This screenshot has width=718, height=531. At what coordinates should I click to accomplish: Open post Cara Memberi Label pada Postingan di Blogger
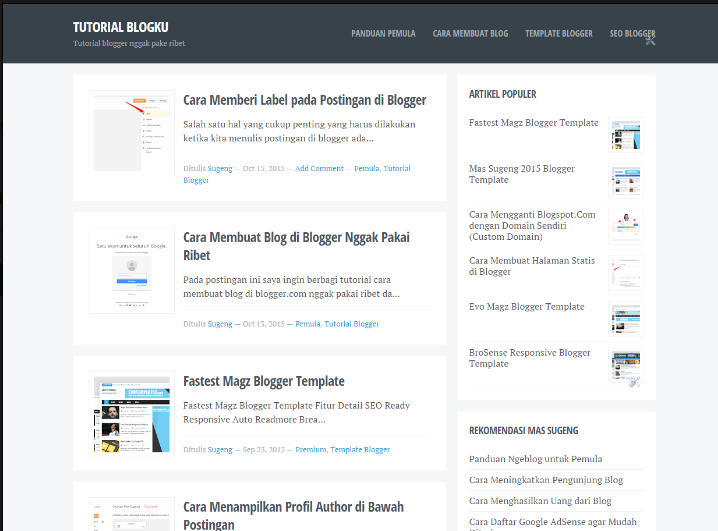pyautogui.click(x=305, y=100)
